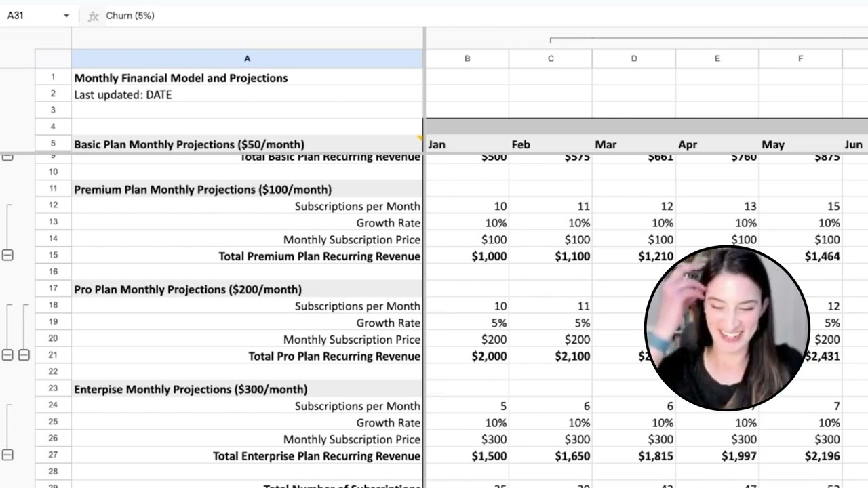Viewport: 868px width, 488px height.
Task: Select row 1 header
Action: 53,77
